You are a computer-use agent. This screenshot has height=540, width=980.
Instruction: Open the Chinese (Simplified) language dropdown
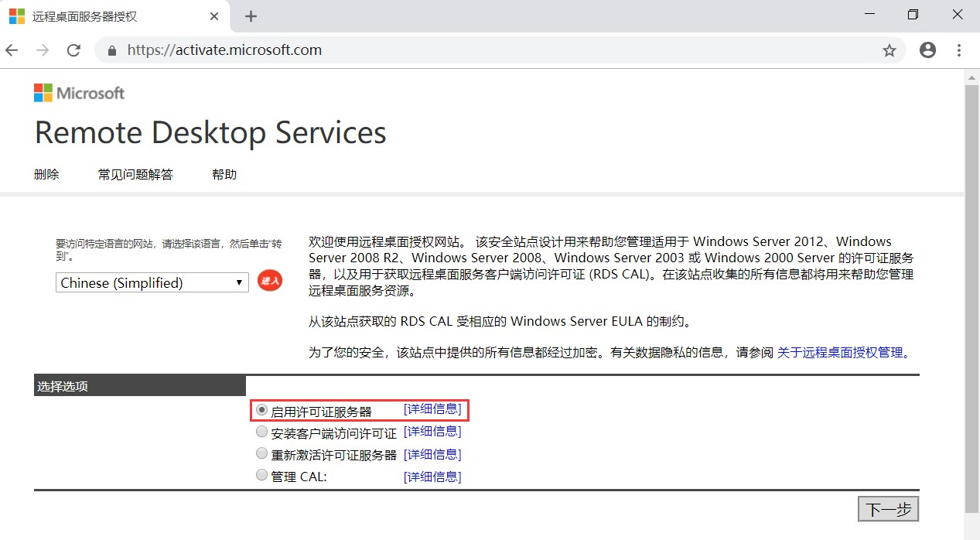point(152,282)
